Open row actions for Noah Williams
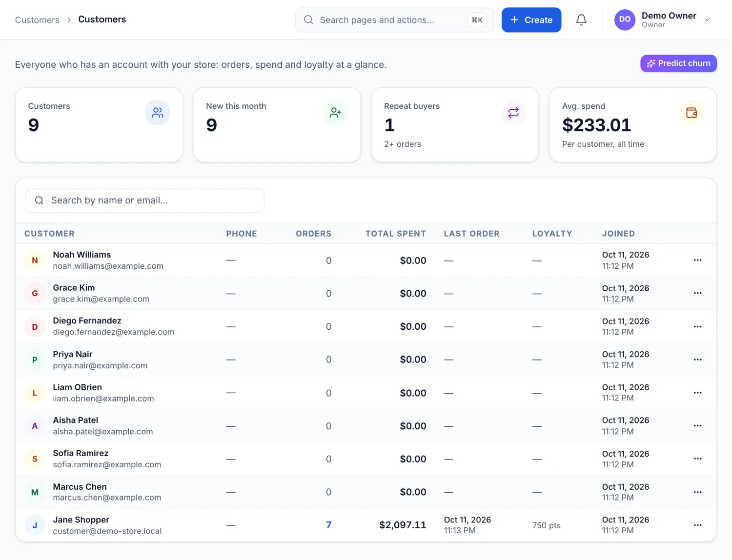This screenshot has width=732, height=560. (x=698, y=260)
